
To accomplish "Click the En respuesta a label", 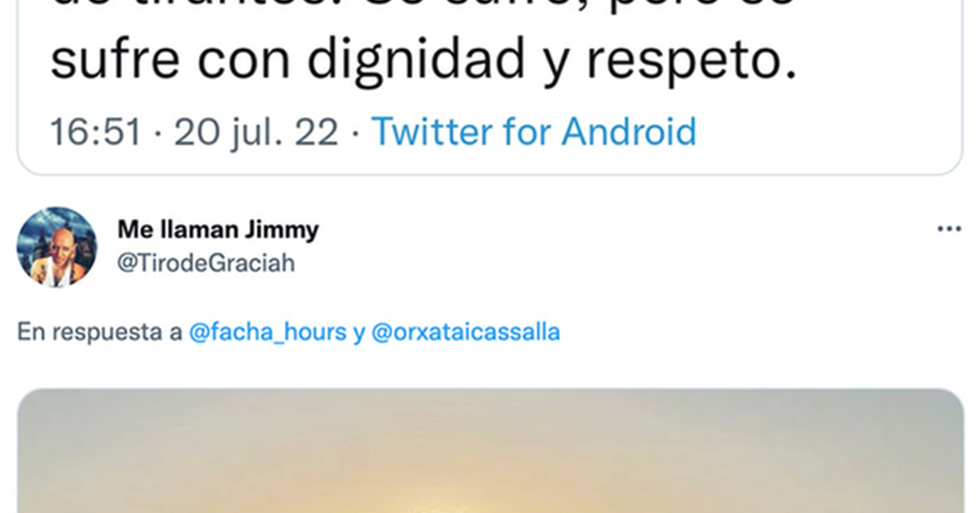I will pos(100,332).
